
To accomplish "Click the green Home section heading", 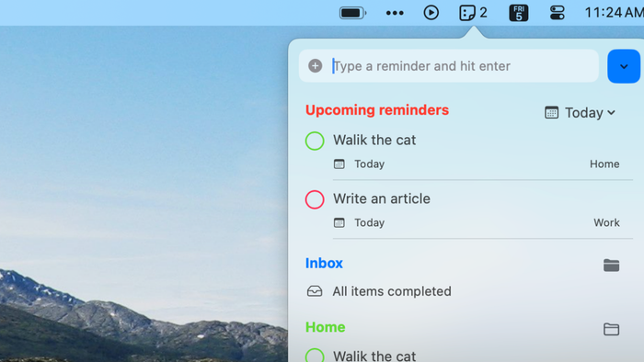I will point(326,327).
